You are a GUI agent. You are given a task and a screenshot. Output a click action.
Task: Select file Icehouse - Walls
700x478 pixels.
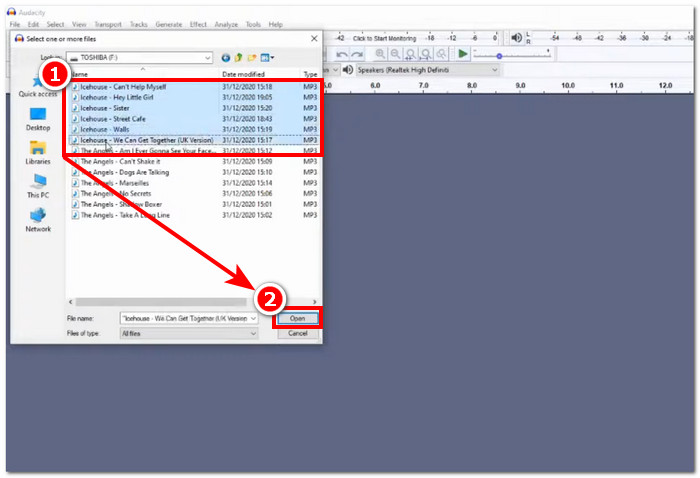tap(194, 129)
